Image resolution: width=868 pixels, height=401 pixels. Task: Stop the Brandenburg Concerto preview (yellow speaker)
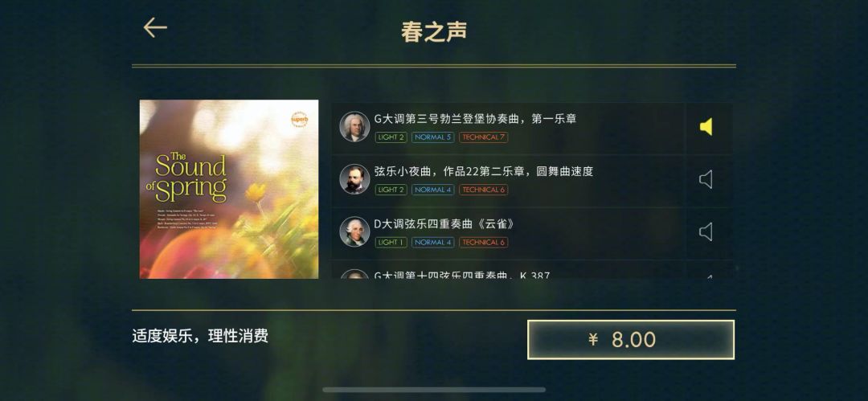pyautogui.click(x=706, y=127)
